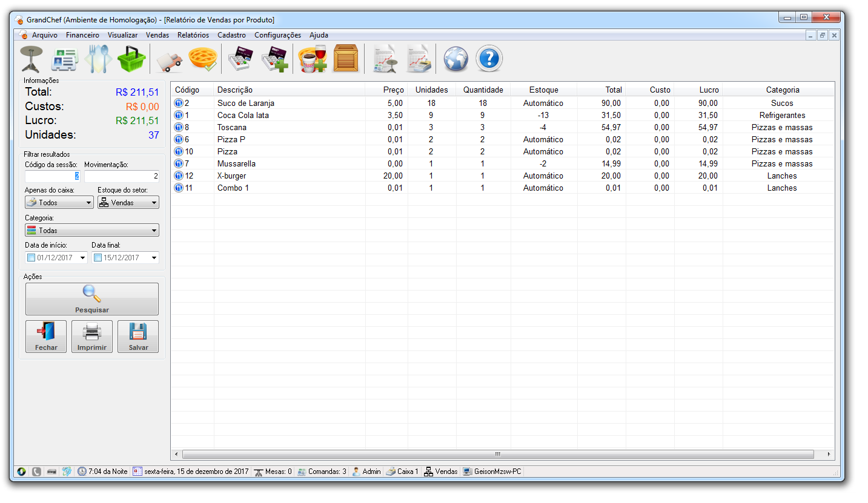868x503 pixels.
Task: Enable the Data final checkbox
Action: (98, 258)
